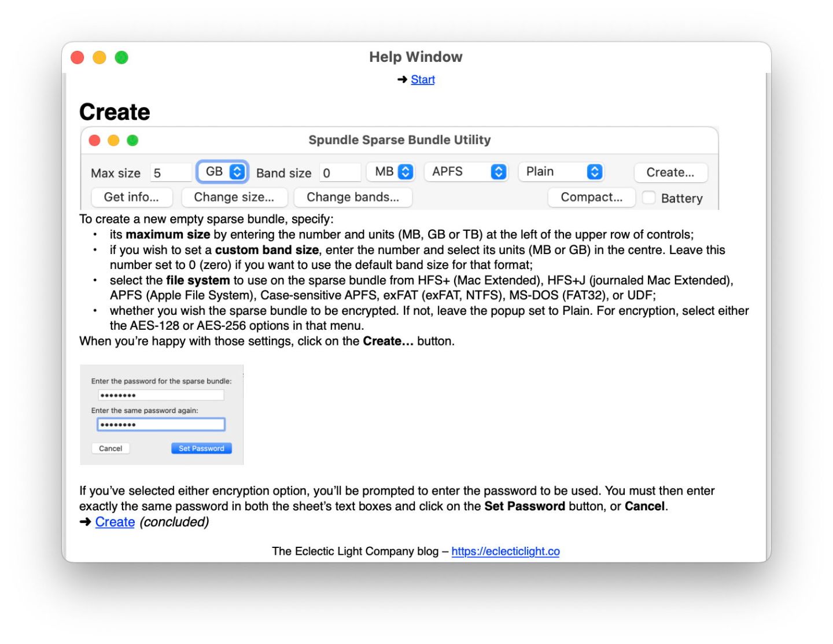Expand the APFS file system menu

point(466,172)
